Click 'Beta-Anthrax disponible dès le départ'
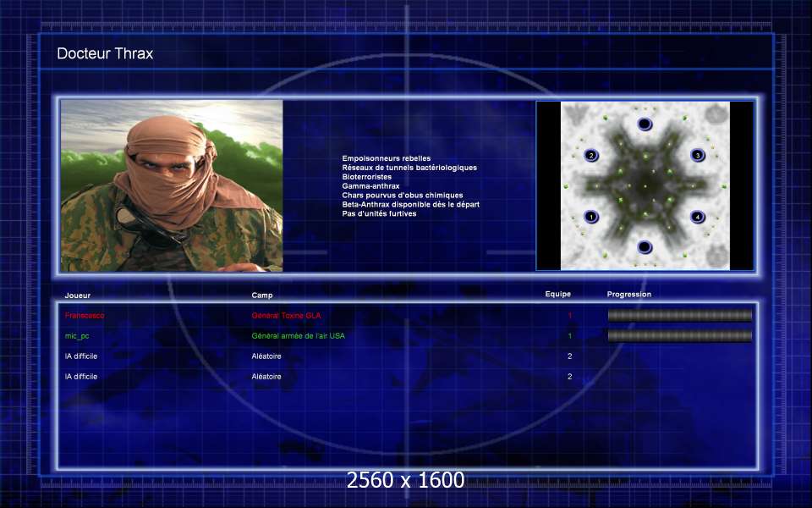 click(x=411, y=204)
